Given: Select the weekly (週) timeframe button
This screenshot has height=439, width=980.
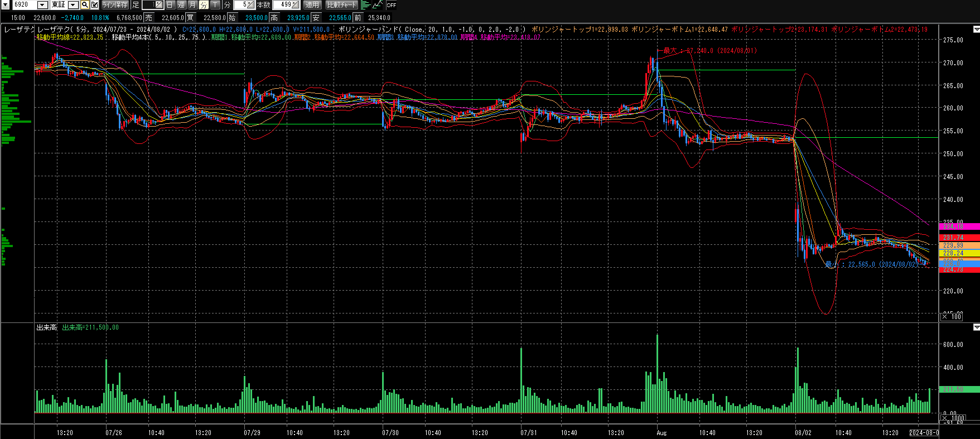Looking at the screenshot, I should click(181, 5).
